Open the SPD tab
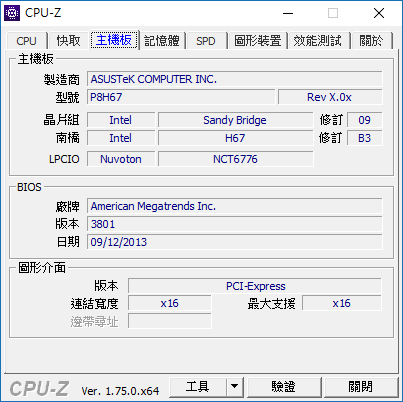Image resolution: width=403 pixels, height=402 pixels. pyautogui.click(x=206, y=41)
